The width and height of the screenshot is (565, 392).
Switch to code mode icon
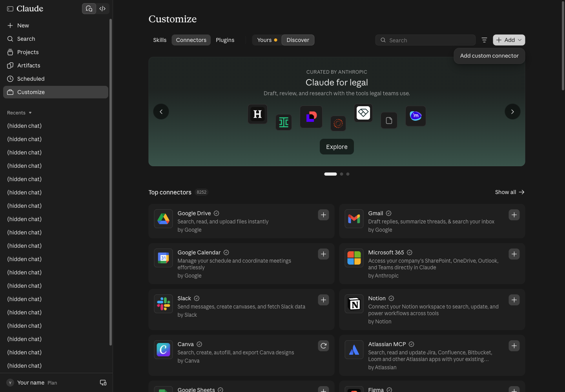coord(102,9)
